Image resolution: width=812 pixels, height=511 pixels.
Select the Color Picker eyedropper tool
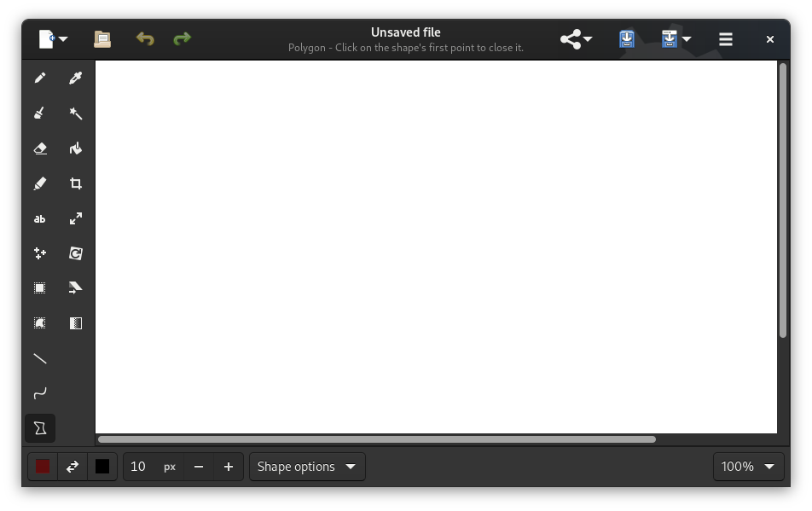[76, 78]
